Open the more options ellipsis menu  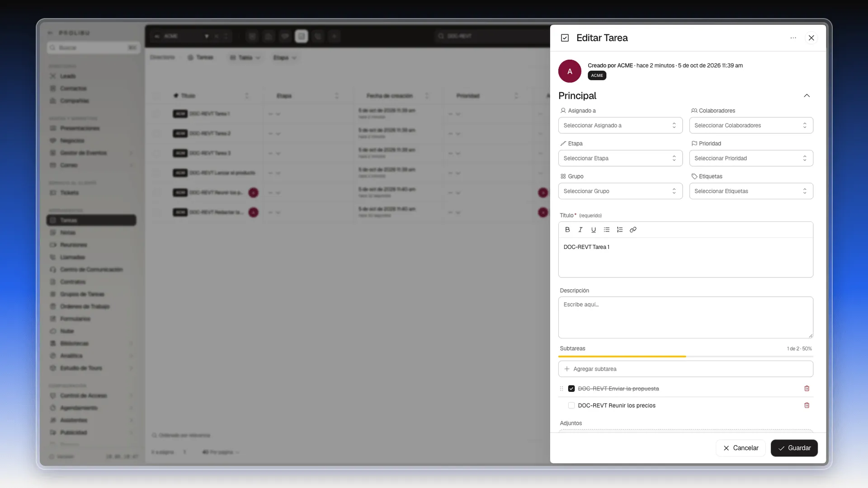tap(793, 38)
